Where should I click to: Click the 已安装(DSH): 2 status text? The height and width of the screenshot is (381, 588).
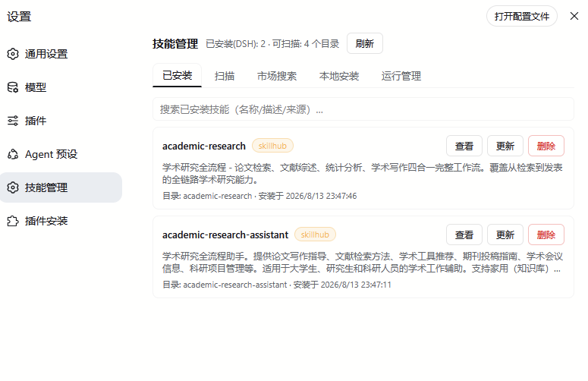pyautogui.click(x=235, y=44)
